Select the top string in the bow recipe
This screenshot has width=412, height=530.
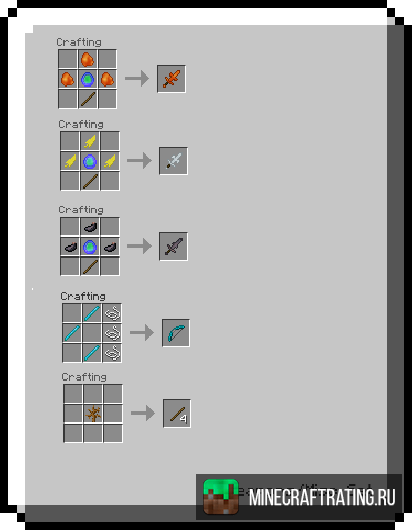pyautogui.click(x=112, y=313)
